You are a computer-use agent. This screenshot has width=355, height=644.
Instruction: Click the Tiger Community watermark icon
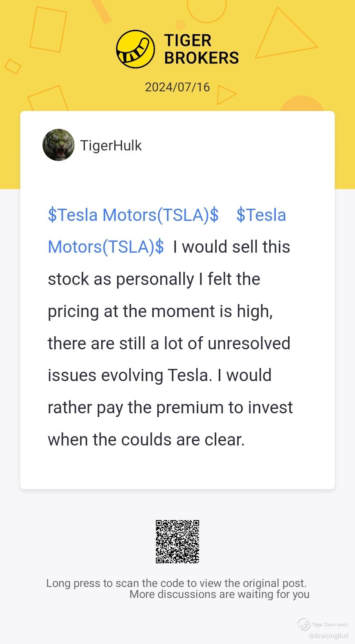click(304, 624)
